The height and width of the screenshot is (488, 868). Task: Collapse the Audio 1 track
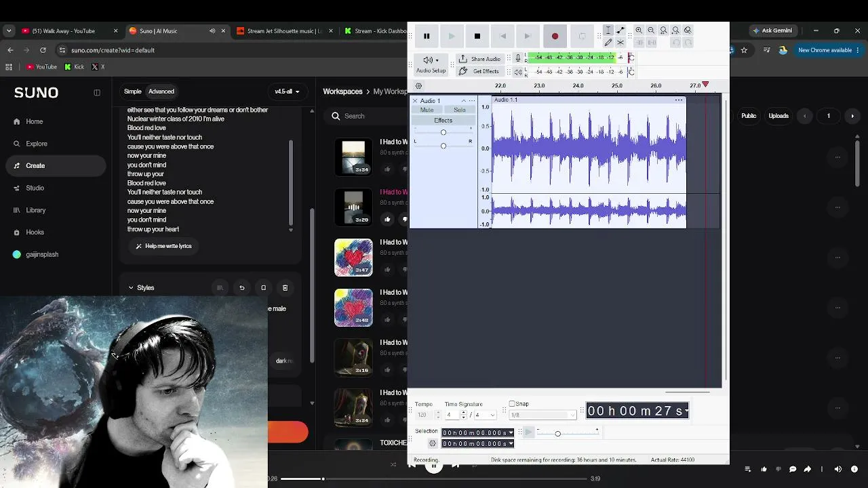coord(464,101)
